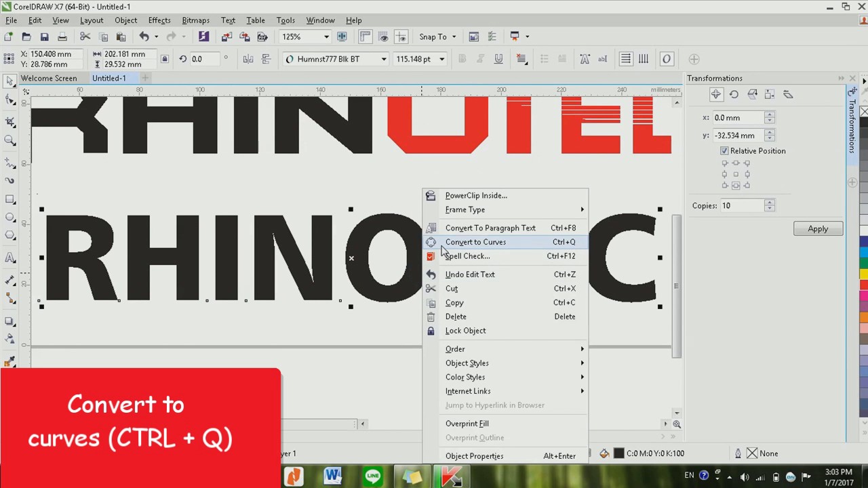
Task: Switch to the Welcome Screen tab
Action: 49,78
